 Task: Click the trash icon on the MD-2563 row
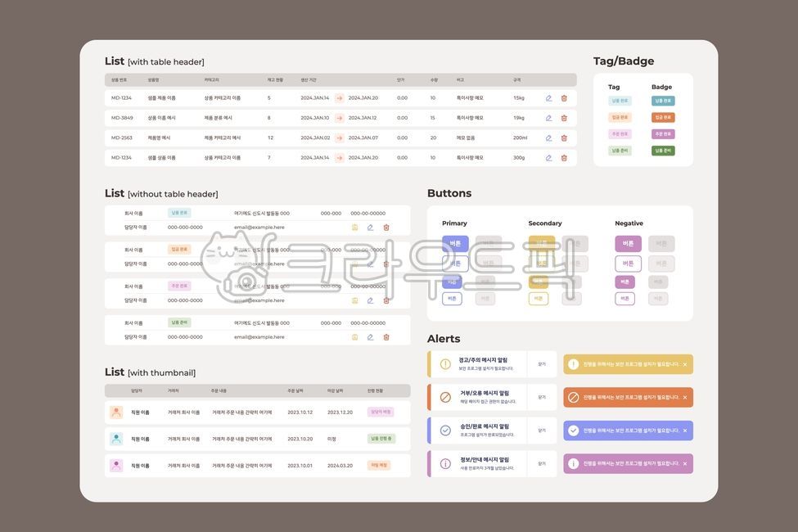[x=561, y=135]
